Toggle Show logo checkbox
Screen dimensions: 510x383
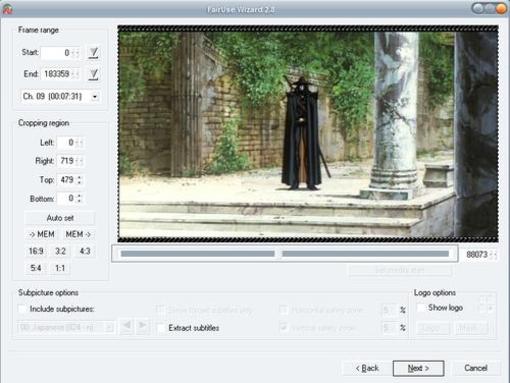(421, 308)
